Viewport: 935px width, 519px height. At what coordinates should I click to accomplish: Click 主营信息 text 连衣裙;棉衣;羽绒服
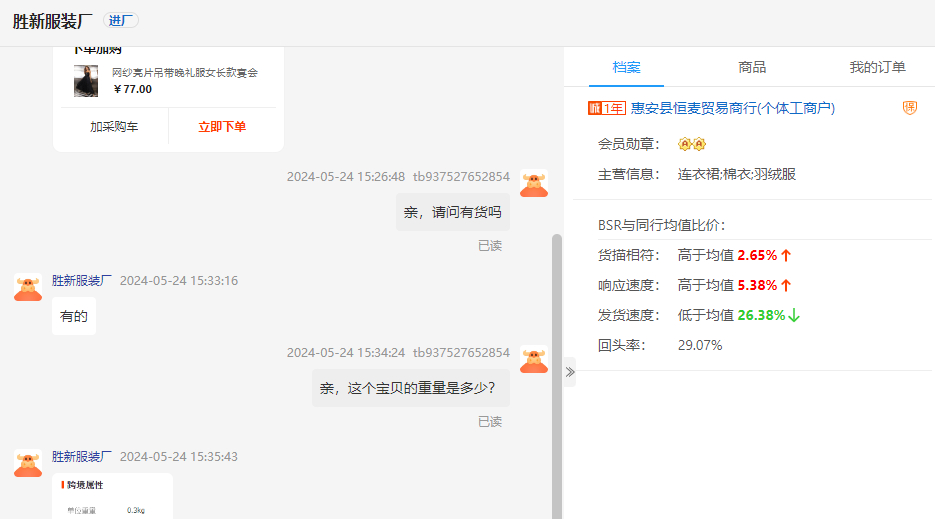(737, 174)
